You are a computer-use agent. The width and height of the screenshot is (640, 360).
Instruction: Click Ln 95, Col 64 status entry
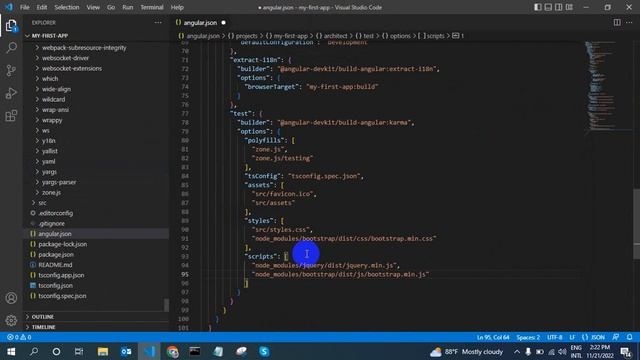[493, 337]
